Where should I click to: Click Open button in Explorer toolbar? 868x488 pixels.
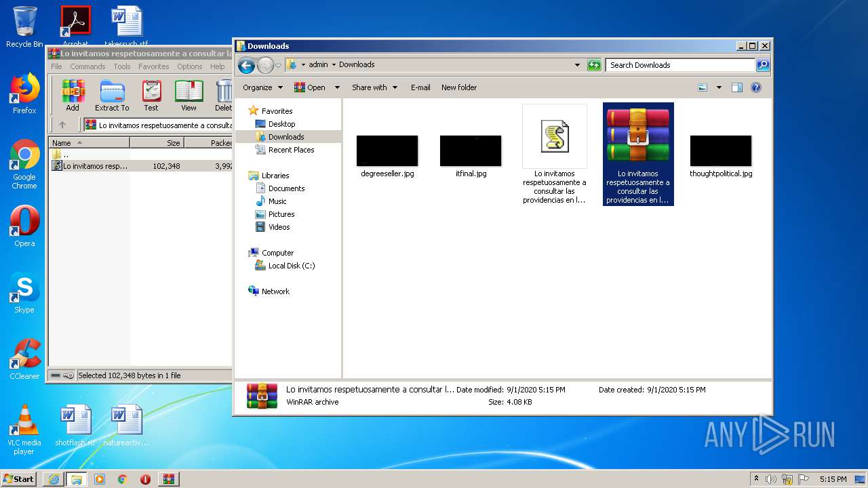(x=309, y=87)
